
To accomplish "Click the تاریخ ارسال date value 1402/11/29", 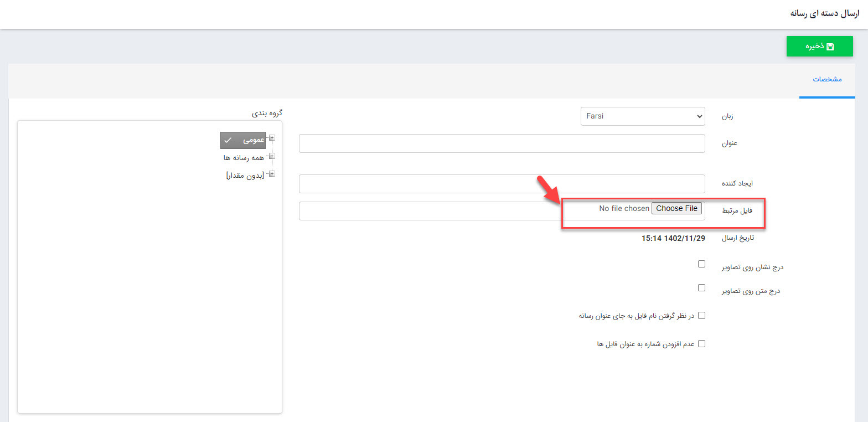I will click(674, 239).
